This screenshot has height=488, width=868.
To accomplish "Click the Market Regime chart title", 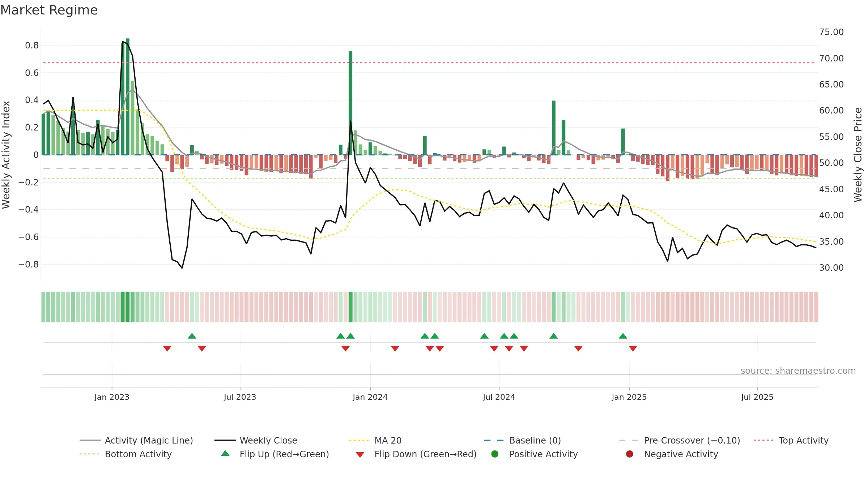I will pyautogui.click(x=49, y=10).
